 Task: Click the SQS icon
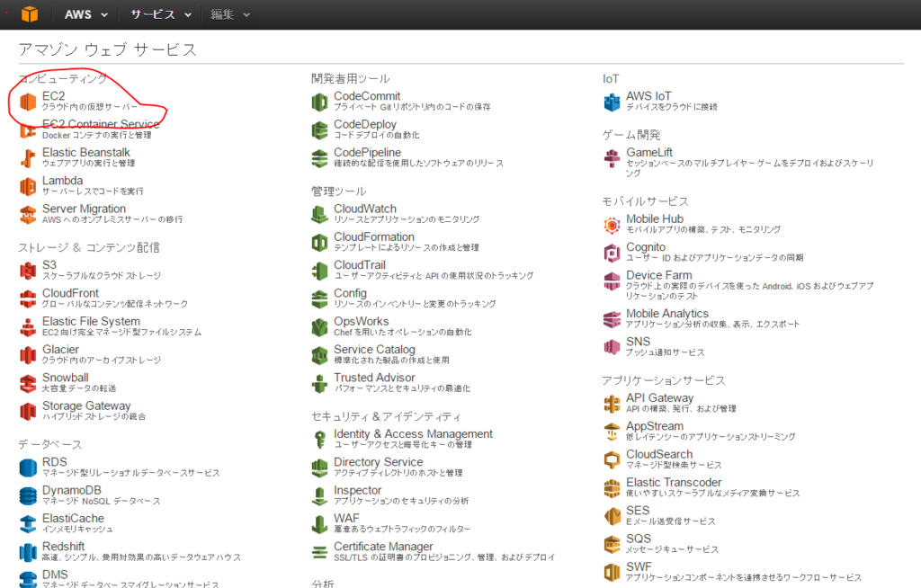[612, 545]
